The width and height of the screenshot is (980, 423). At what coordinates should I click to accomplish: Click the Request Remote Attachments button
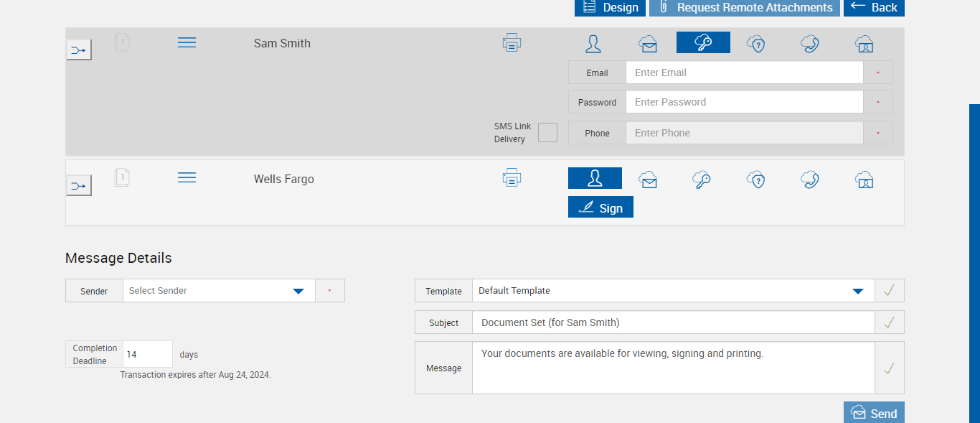745,7
